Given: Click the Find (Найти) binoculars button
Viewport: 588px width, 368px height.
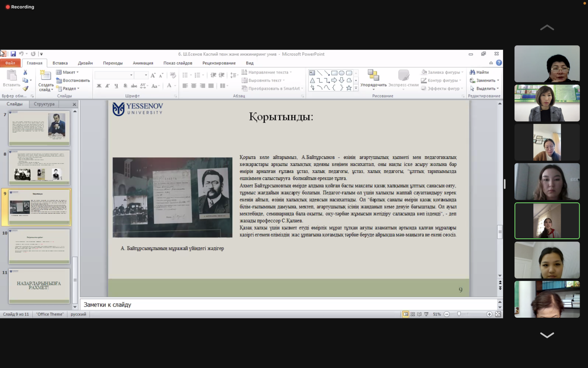Looking at the screenshot, I should click(x=479, y=72).
